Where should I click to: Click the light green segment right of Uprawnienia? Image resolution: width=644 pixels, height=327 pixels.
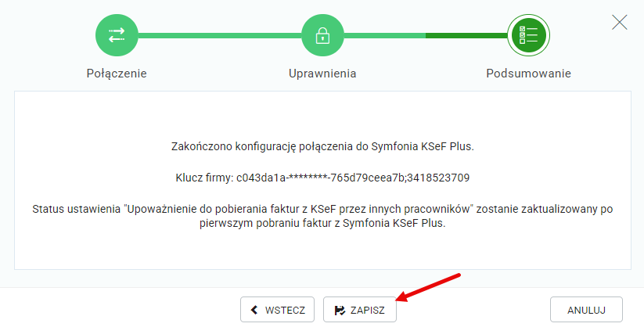(383, 35)
